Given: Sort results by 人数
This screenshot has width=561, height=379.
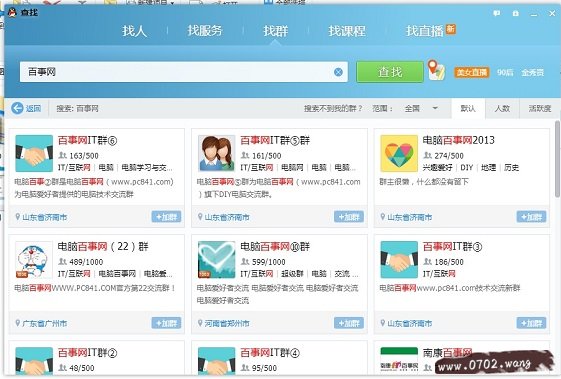Looking at the screenshot, I should pos(502,108).
